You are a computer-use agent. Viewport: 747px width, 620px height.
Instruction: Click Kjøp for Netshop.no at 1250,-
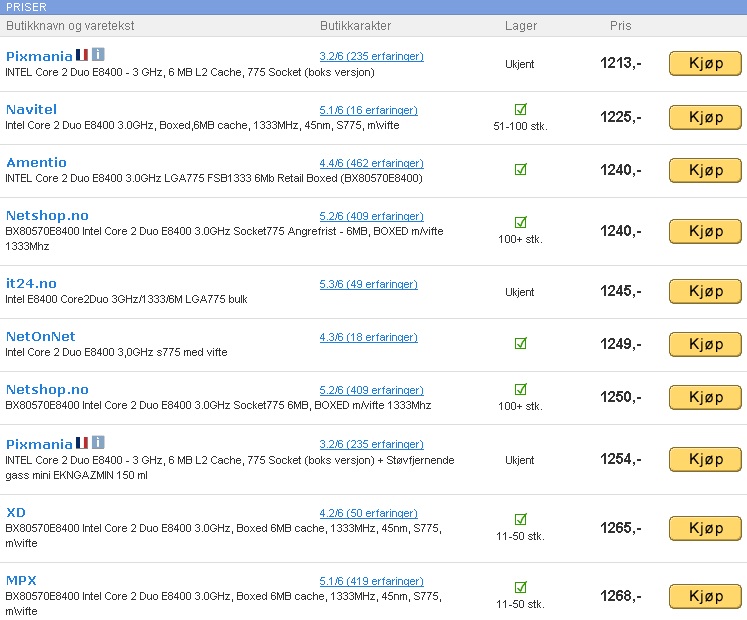tap(706, 397)
